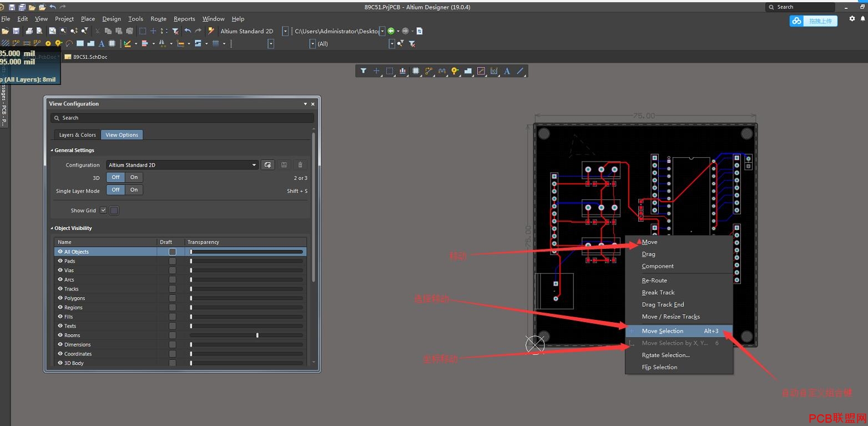Set Single Layer Mode to Off
The width and height of the screenshot is (868, 426).
tap(115, 190)
